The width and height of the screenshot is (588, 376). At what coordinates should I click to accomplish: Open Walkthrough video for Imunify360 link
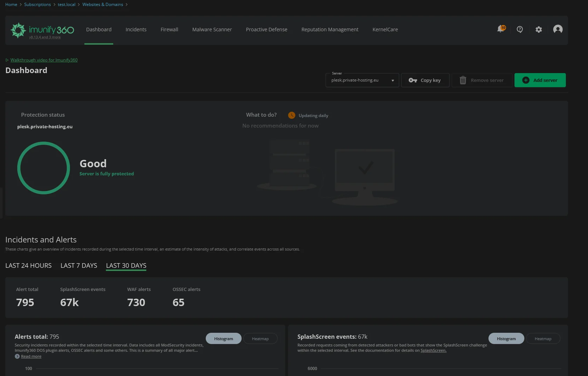pyautogui.click(x=44, y=60)
